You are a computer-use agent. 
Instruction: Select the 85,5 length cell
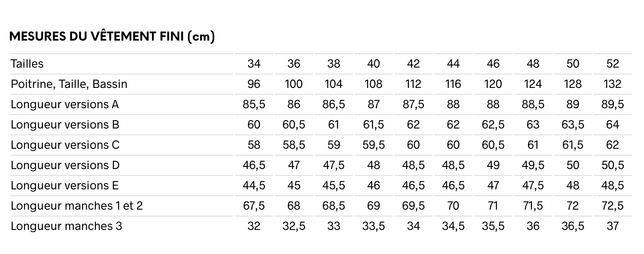pos(254,104)
